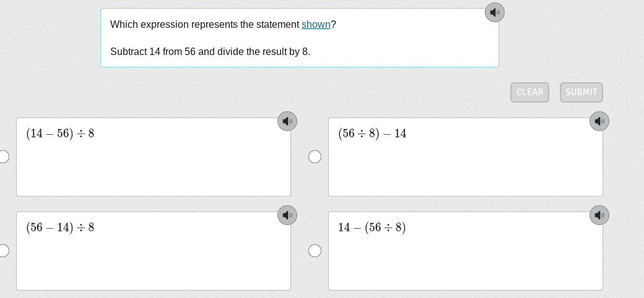Submit the answer with SUBMIT button
Image resolution: width=644 pixels, height=298 pixels.
coord(581,92)
